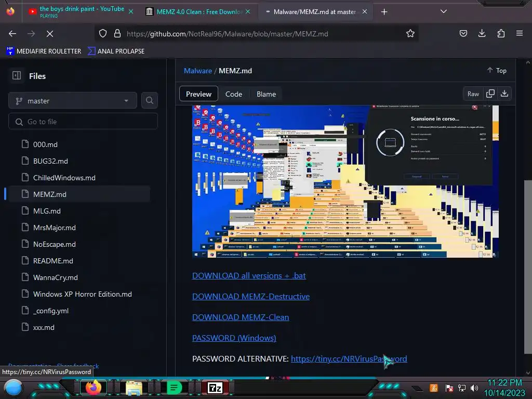
Task: Open the Raw file view
Action: pyautogui.click(x=473, y=94)
